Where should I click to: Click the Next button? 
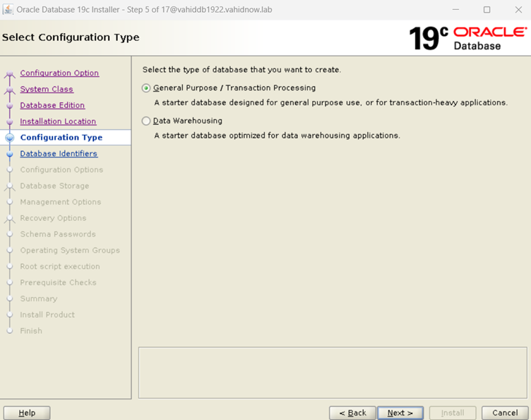pyautogui.click(x=400, y=413)
